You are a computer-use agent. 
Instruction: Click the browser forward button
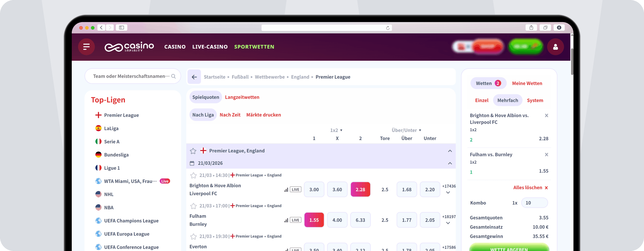[x=110, y=28]
